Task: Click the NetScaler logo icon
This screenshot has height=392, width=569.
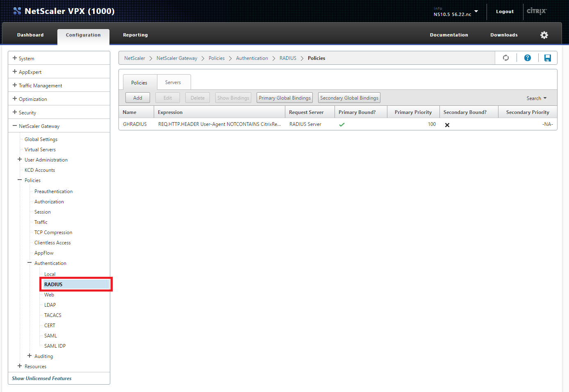Action: point(17,11)
